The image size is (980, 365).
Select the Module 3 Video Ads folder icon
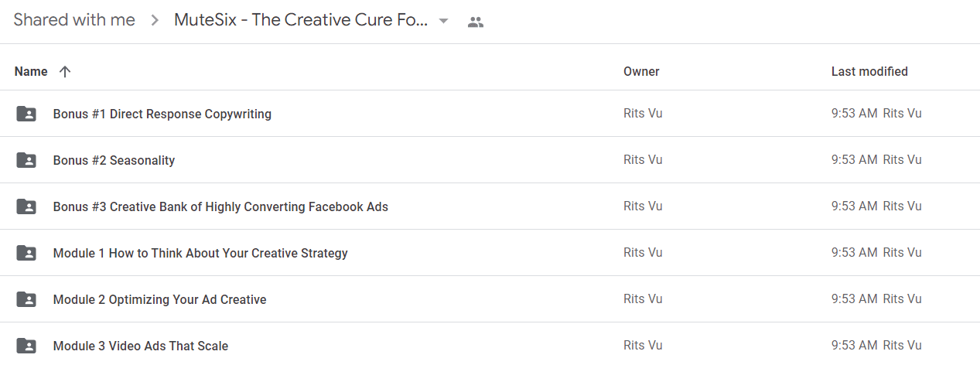[26, 346]
